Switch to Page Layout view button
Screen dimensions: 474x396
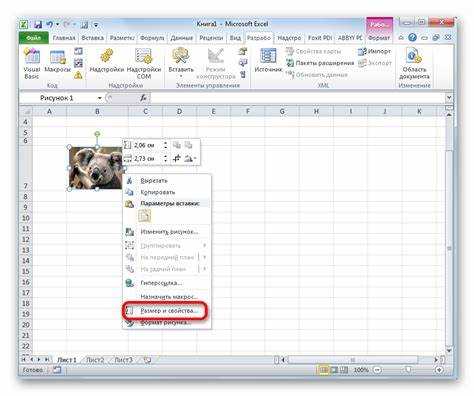pos(334,370)
